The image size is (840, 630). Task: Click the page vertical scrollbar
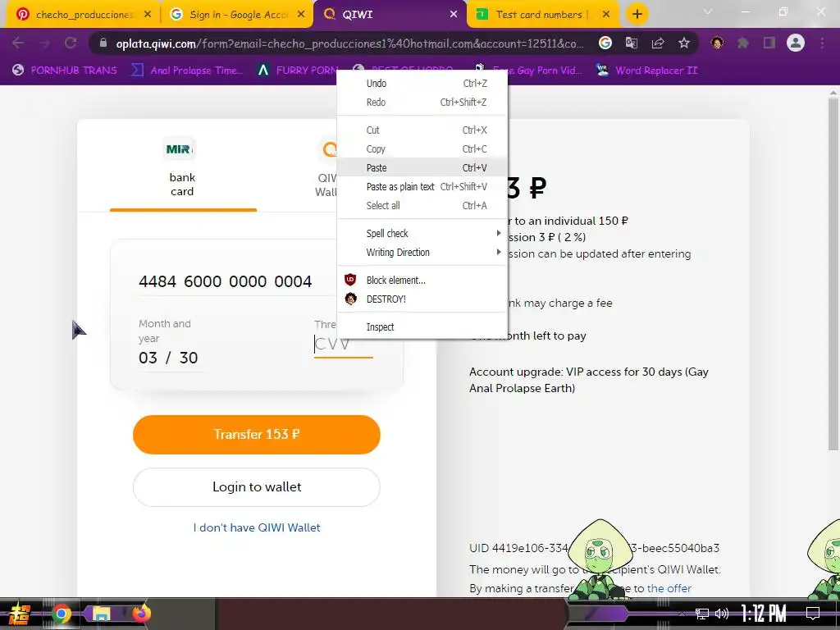tap(833, 273)
